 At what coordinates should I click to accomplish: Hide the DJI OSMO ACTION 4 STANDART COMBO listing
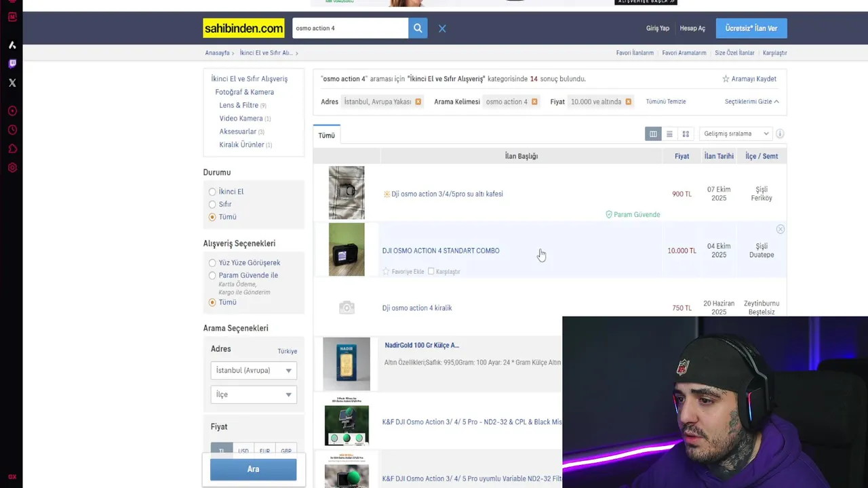coord(780,229)
